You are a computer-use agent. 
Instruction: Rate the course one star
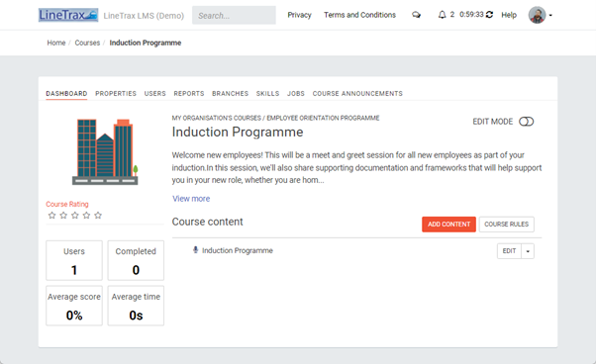pyautogui.click(x=52, y=216)
